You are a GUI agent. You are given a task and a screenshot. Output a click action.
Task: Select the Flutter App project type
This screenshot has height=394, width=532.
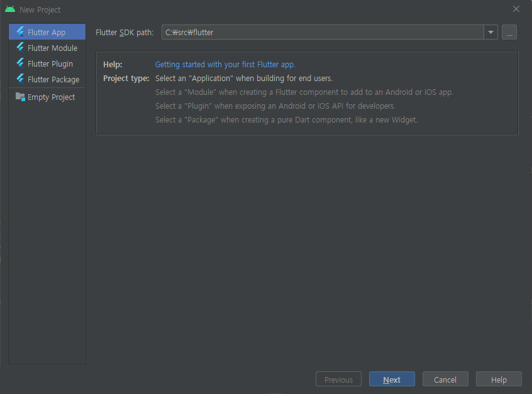[47, 32]
